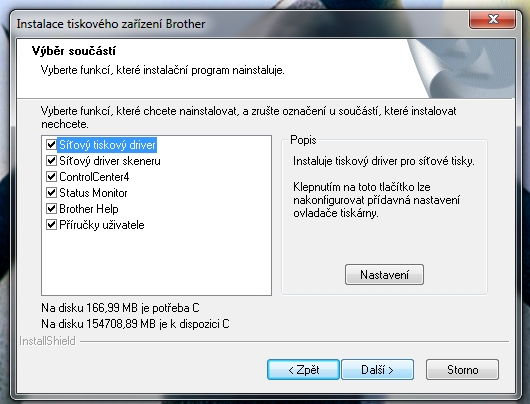Image resolution: width=530 pixels, height=404 pixels.
Task: Uncheck the Příručky uživatele checkbox
Action: point(51,224)
